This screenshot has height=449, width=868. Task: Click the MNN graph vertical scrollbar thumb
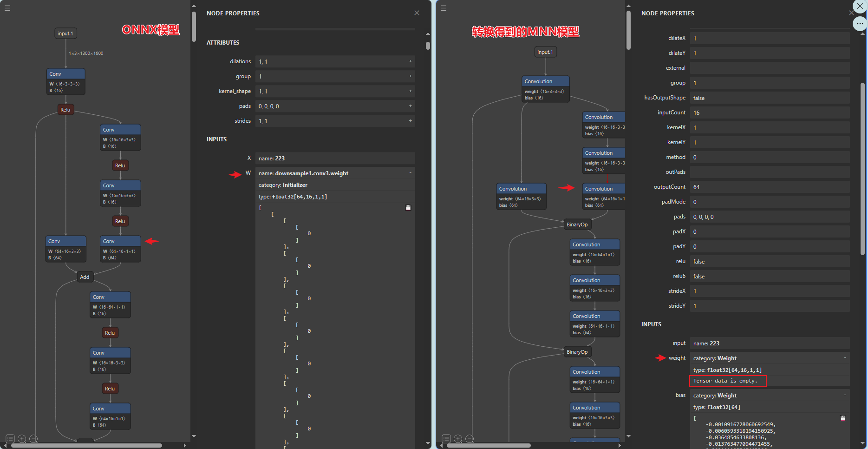pyautogui.click(x=628, y=31)
